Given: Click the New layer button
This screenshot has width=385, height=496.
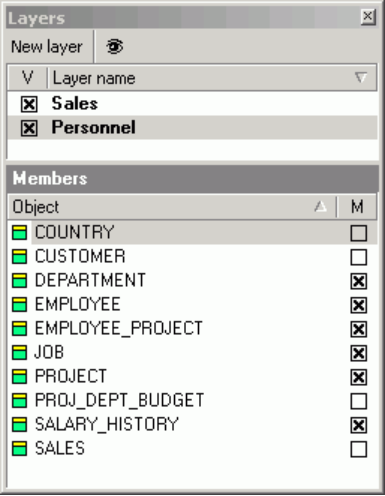Looking at the screenshot, I should point(47,47).
